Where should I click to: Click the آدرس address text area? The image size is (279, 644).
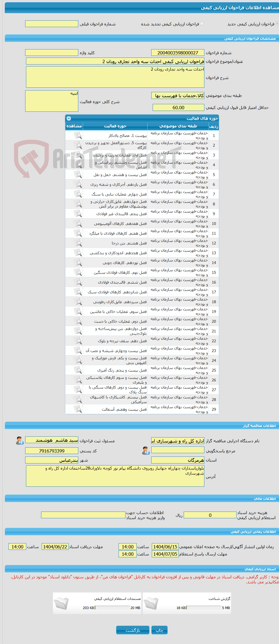115,476
